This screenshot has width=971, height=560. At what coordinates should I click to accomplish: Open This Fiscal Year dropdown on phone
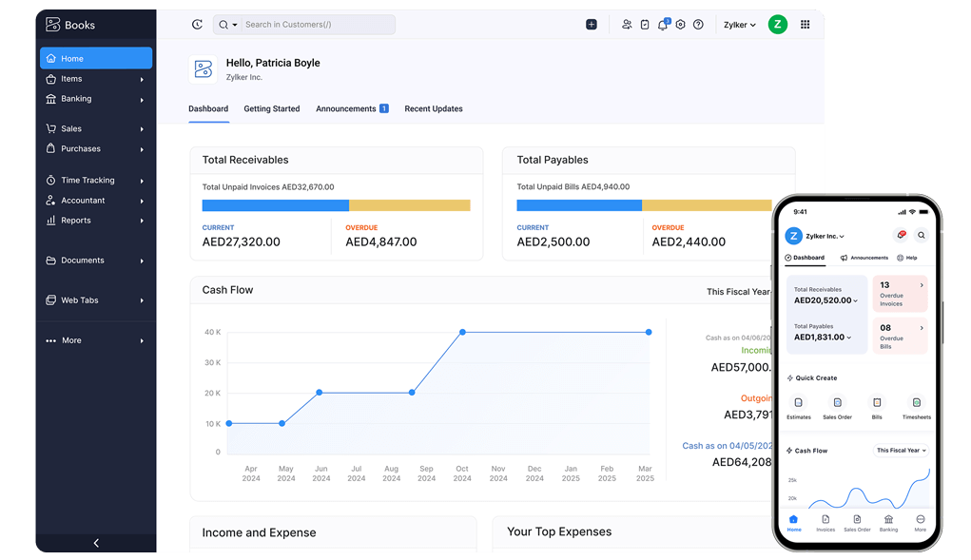[x=901, y=451]
